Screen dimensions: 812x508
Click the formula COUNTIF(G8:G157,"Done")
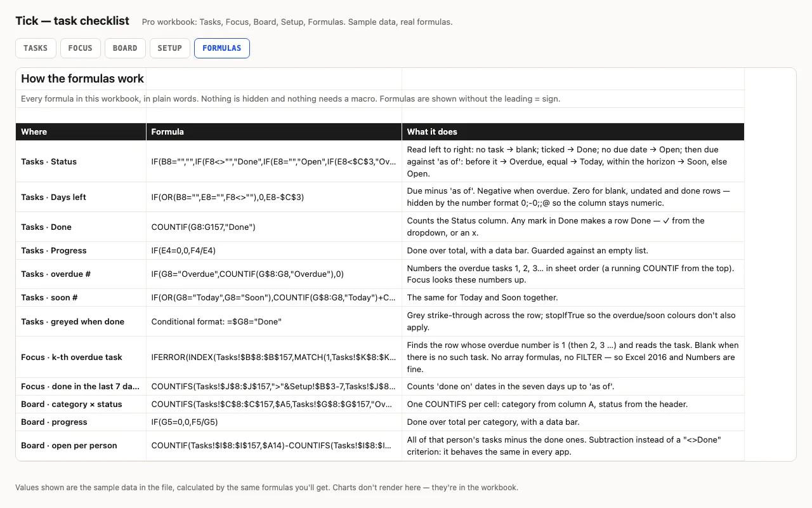(274, 227)
